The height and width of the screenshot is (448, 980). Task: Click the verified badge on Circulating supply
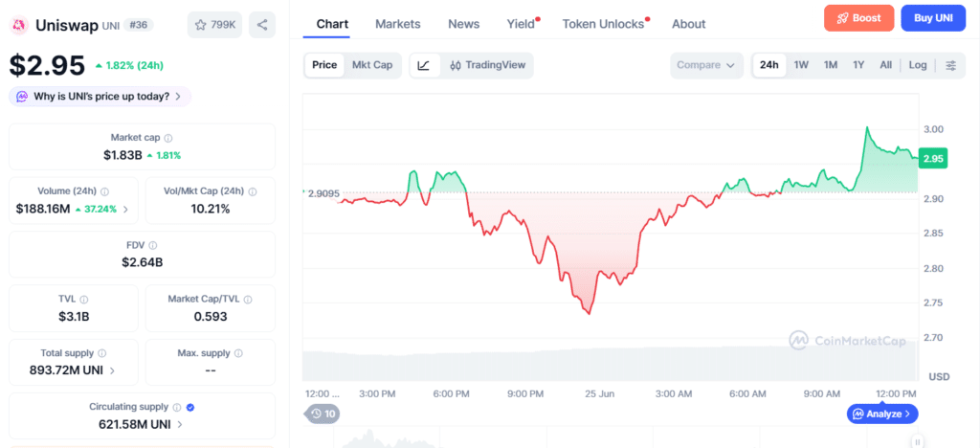pos(190,407)
